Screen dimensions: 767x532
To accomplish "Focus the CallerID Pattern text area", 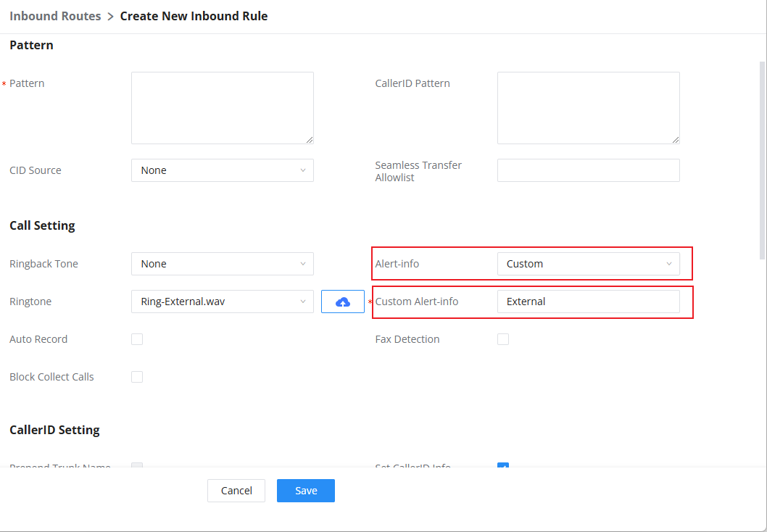I will [x=589, y=108].
